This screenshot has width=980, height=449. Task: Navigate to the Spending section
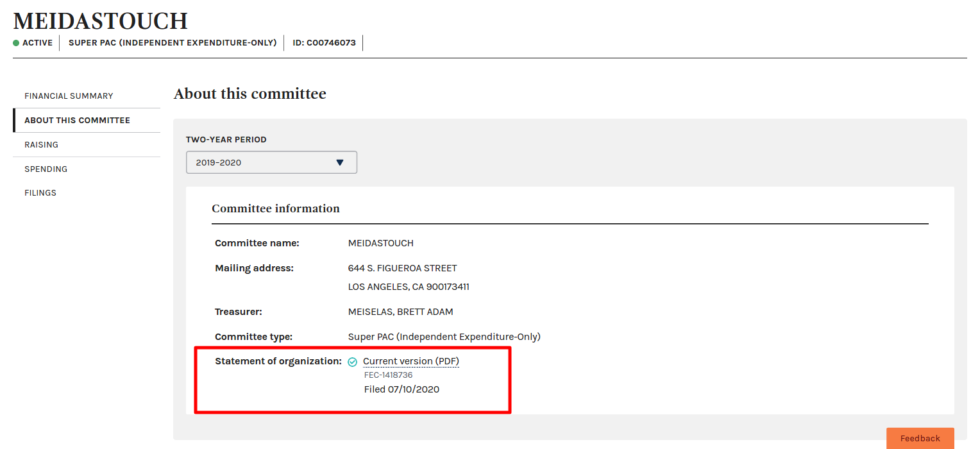click(46, 169)
